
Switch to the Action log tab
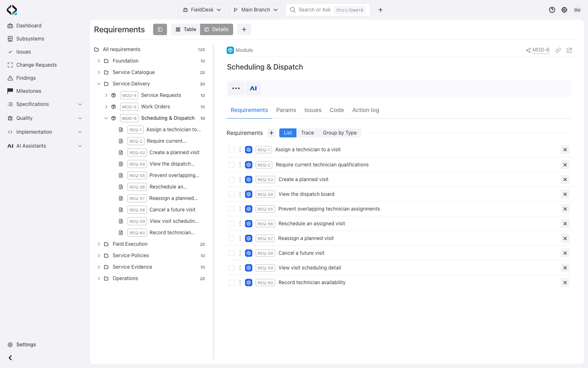tap(366, 110)
